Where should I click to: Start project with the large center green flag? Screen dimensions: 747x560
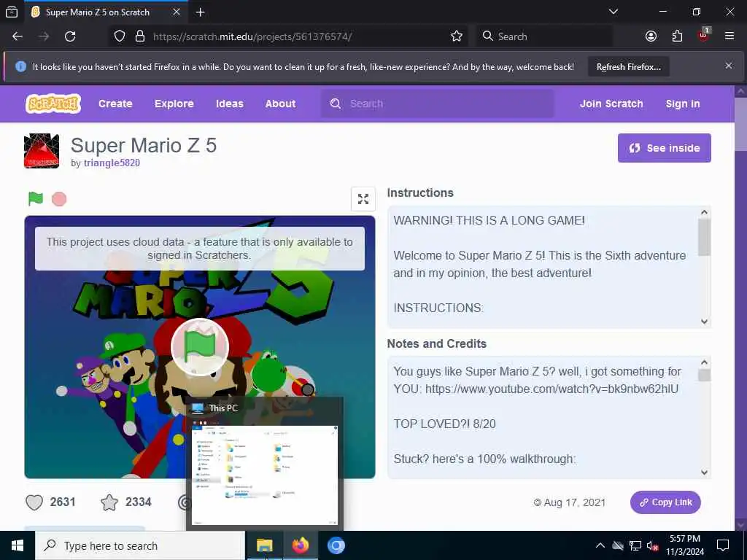(x=200, y=347)
